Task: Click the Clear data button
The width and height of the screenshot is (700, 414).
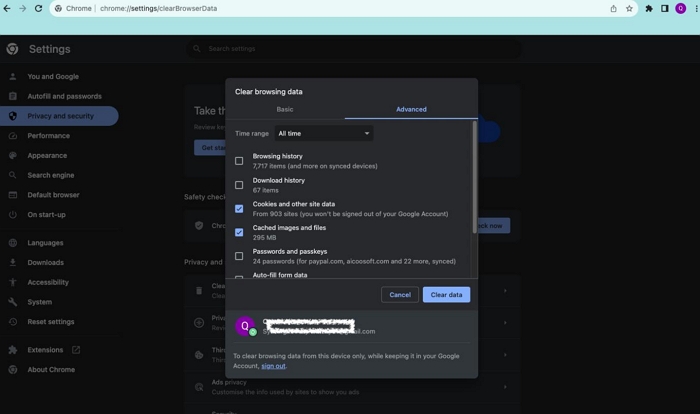Action: coord(446,295)
